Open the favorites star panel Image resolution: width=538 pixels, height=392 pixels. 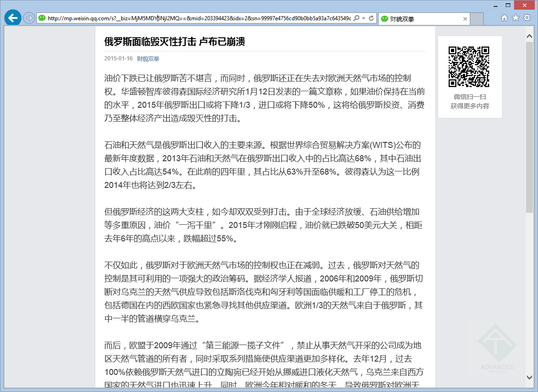pyautogui.click(x=515, y=18)
